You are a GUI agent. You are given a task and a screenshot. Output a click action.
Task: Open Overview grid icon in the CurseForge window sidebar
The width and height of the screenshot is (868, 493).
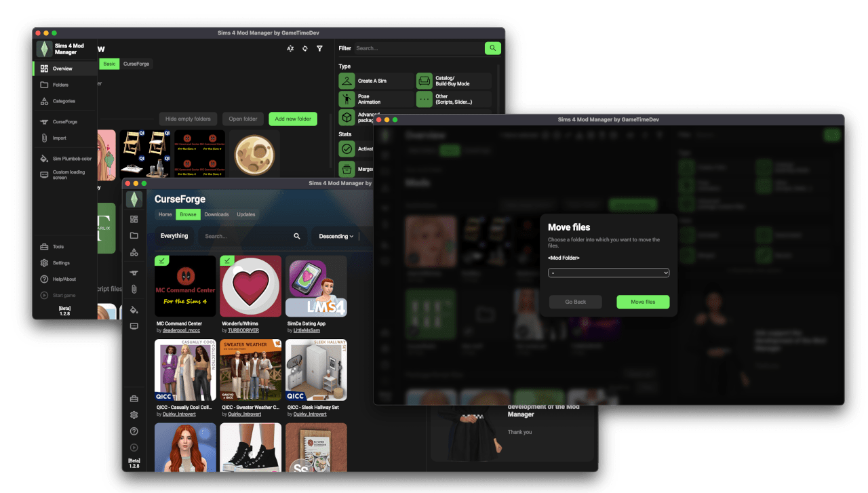point(134,219)
